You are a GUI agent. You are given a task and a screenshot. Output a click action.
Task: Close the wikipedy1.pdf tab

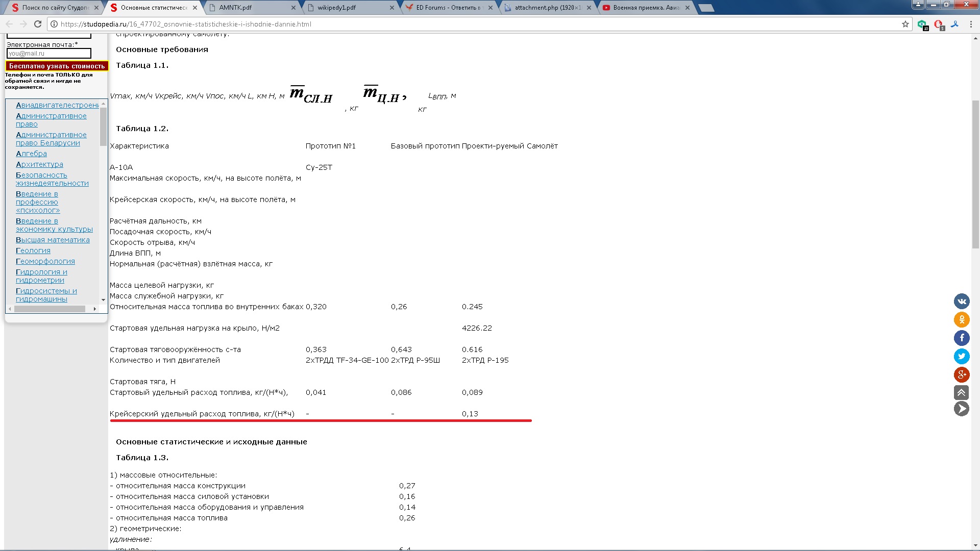point(392,8)
